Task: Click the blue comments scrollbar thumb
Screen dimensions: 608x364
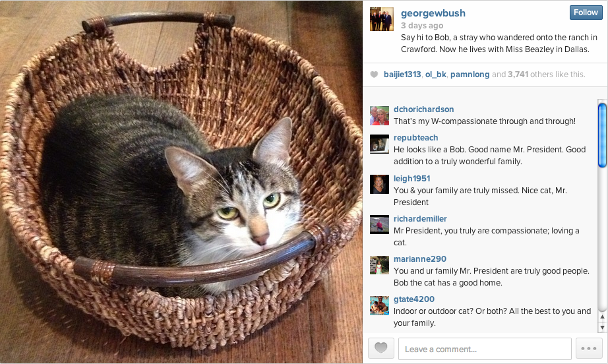Action: [602, 135]
